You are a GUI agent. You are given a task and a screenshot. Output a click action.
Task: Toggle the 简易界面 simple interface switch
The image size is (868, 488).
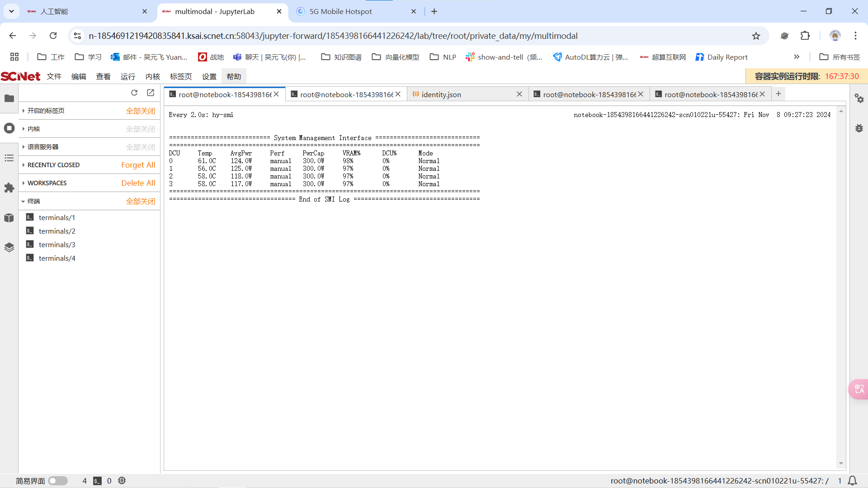point(58,481)
